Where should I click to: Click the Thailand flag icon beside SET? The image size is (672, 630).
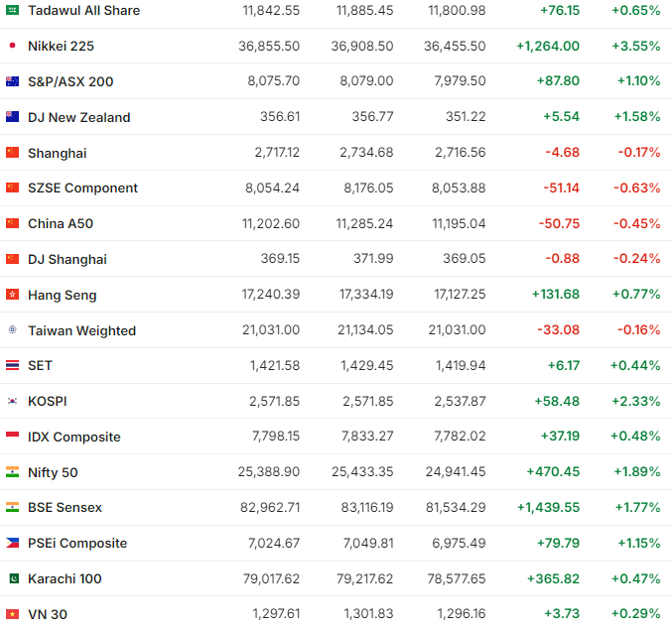[x=12, y=365]
